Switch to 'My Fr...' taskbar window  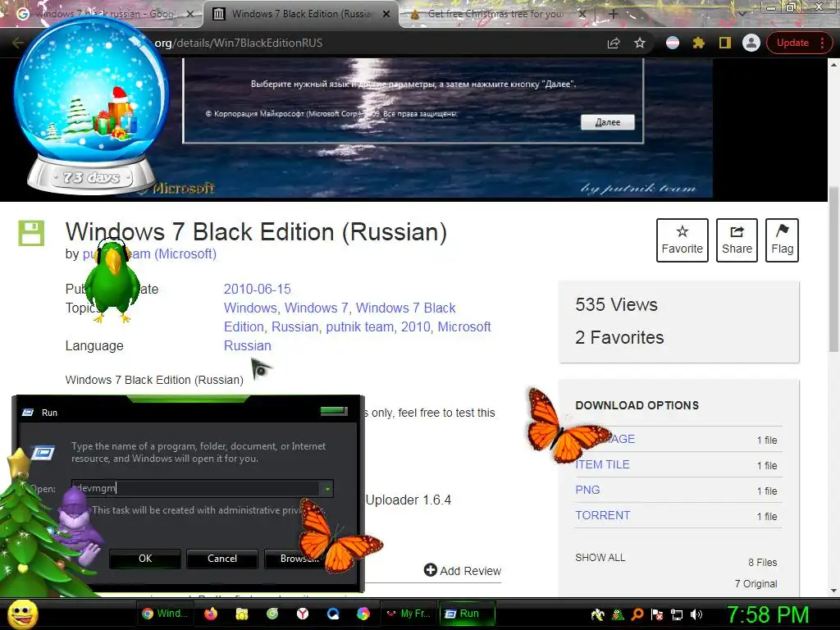[409, 614]
